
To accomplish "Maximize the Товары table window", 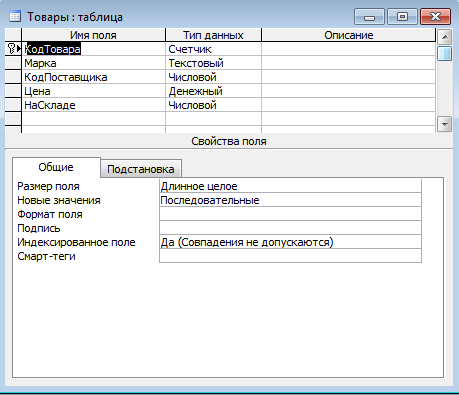I will 402,17.
